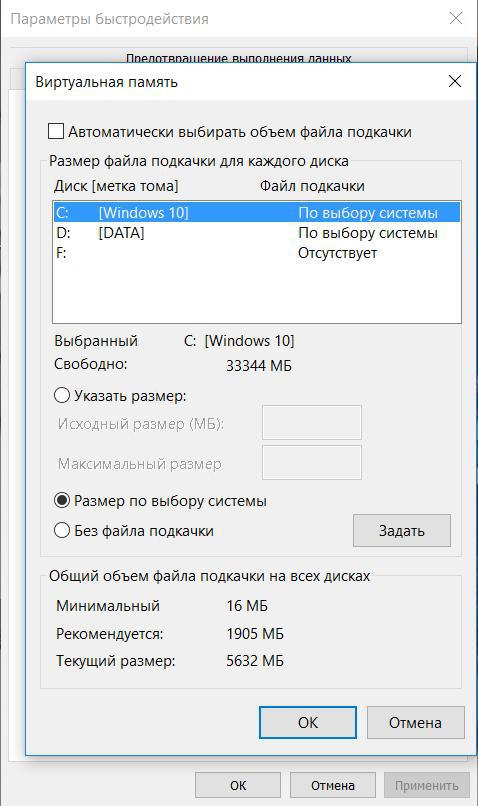478x806 pixels.
Task: Select drive D: [DATA] in the list
Action: click(x=256, y=233)
